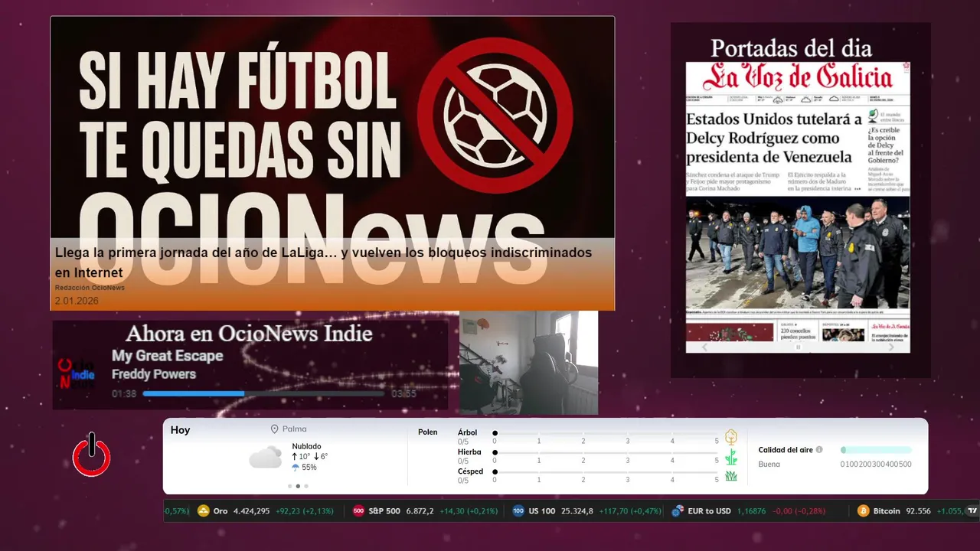Image resolution: width=980 pixels, height=551 pixels.
Task: Click the S&P 500 ticker label
Action: (384, 511)
